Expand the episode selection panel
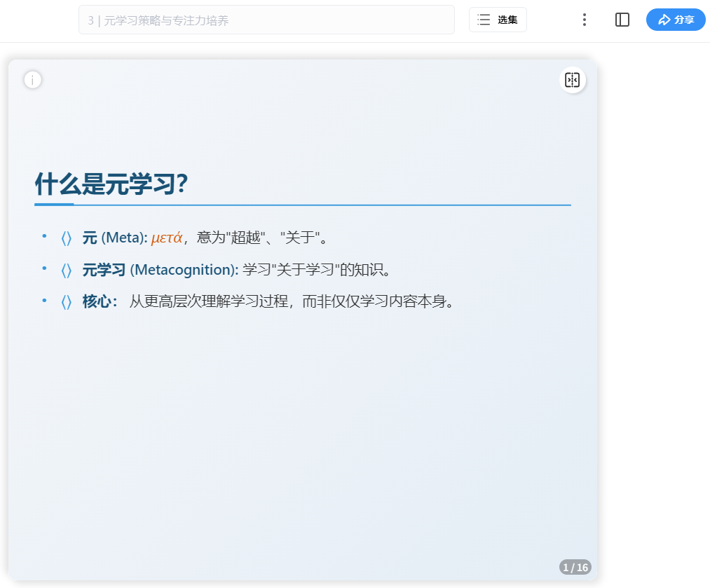 pyautogui.click(x=498, y=20)
